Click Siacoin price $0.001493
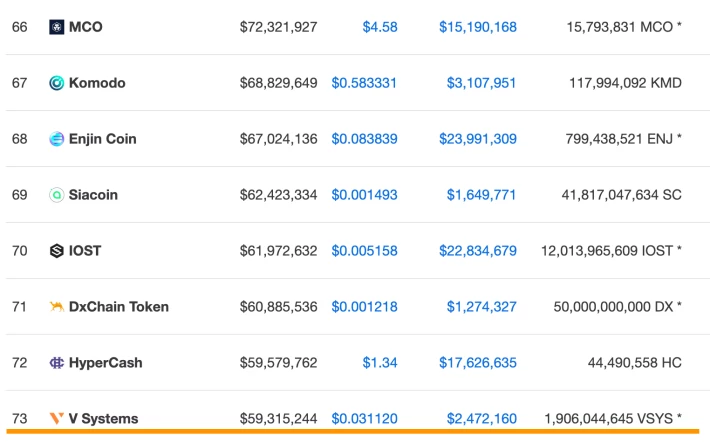This screenshot has width=710, height=443. [365, 195]
